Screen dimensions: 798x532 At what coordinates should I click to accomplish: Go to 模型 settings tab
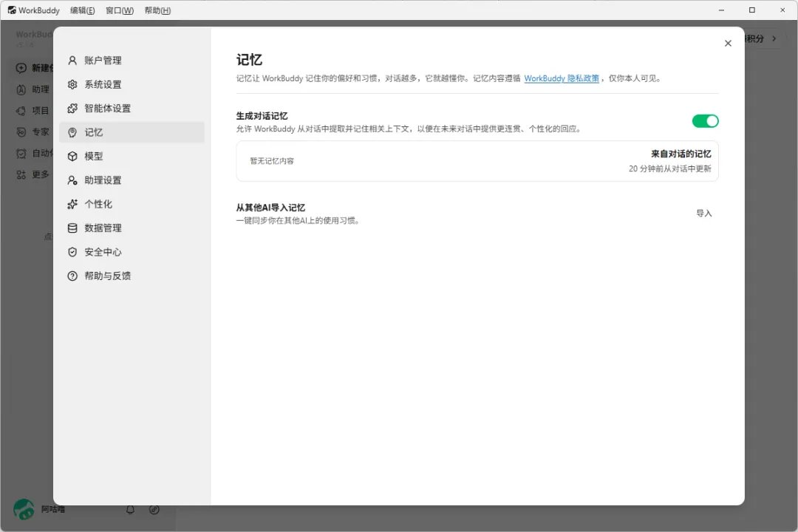click(x=132, y=157)
